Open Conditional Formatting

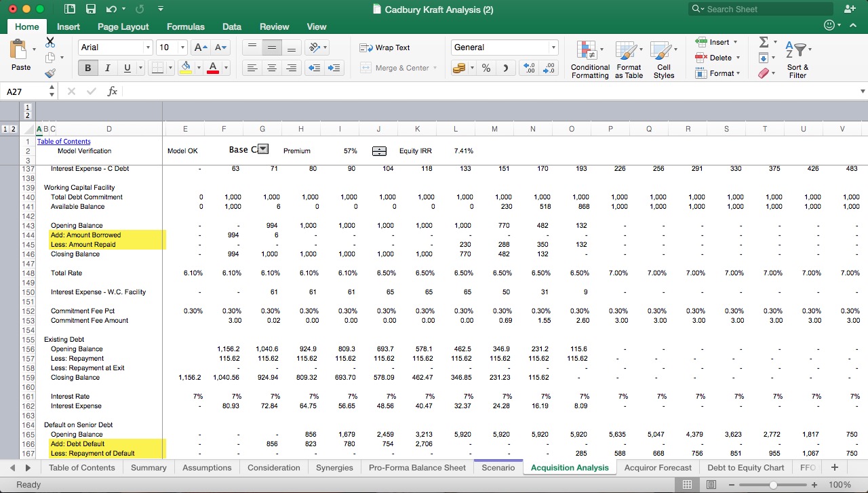(589, 60)
